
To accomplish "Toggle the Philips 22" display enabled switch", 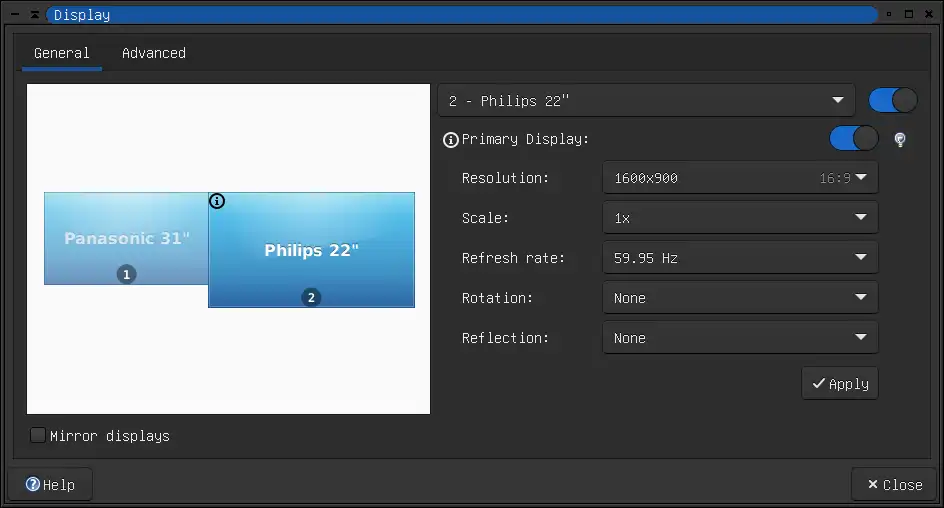I will click(892, 101).
